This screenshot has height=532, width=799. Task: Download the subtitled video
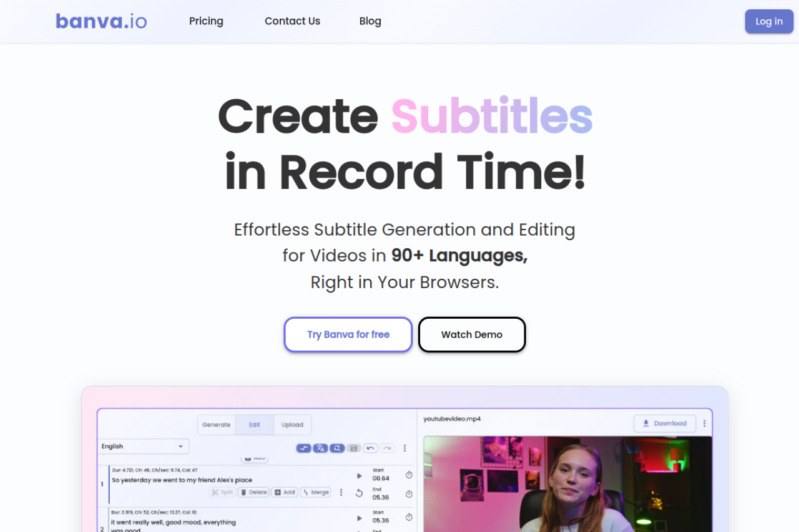(665, 423)
